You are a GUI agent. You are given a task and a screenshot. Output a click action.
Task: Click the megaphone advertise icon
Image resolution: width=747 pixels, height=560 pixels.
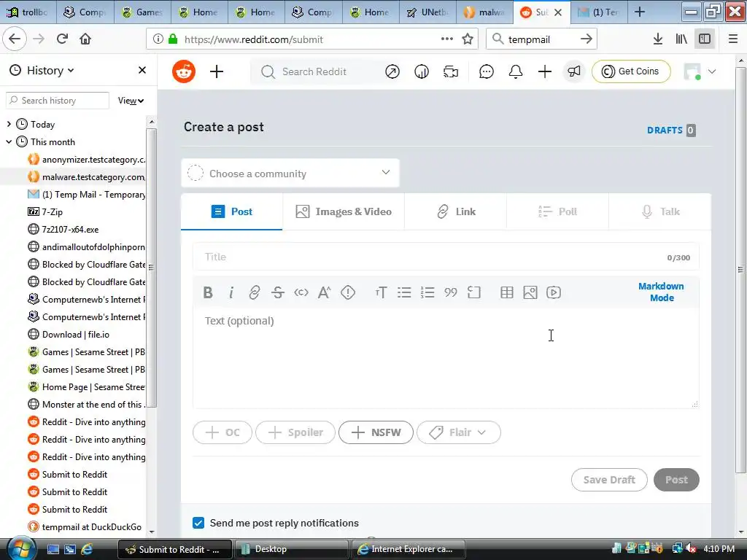click(574, 71)
